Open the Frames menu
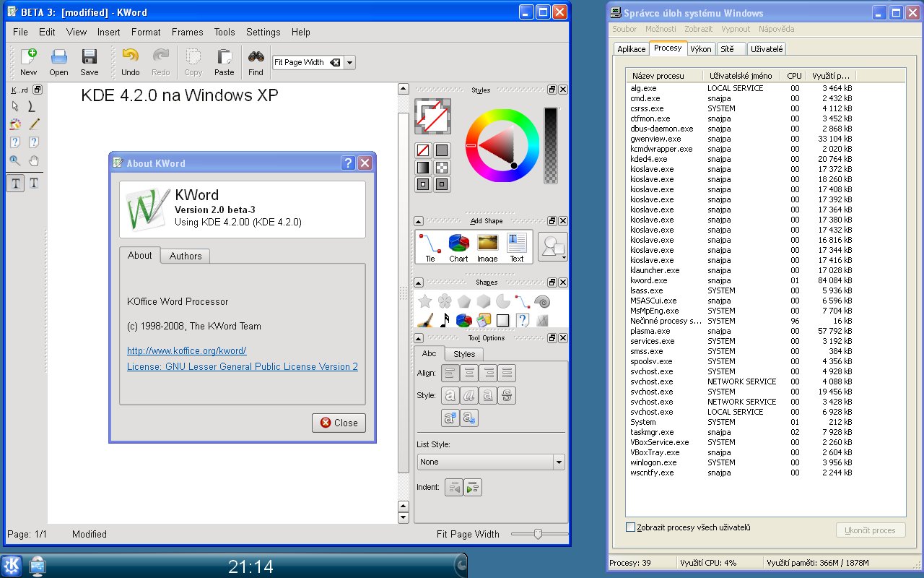Viewport: 924px width, 578px height. (187, 32)
